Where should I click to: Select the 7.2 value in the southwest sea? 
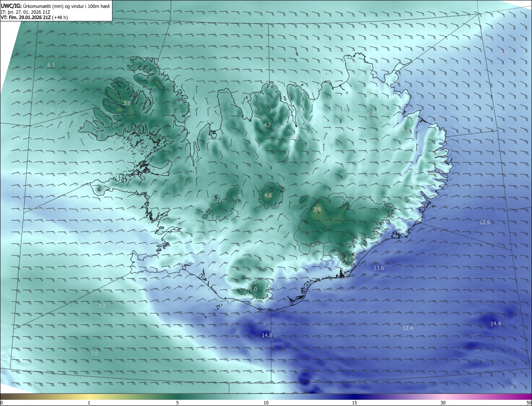tap(102, 306)
